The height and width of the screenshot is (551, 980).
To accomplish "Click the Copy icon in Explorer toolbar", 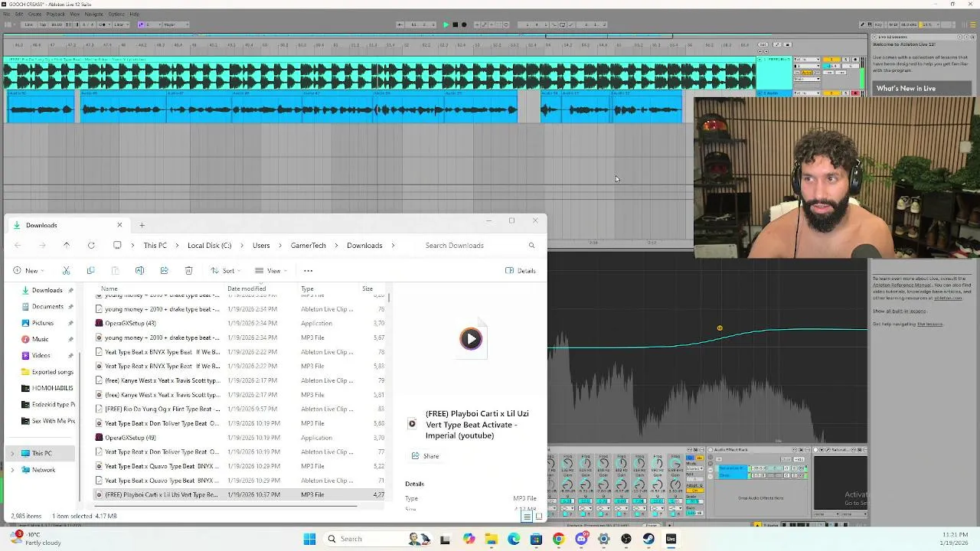I will [x=90, y=270].
